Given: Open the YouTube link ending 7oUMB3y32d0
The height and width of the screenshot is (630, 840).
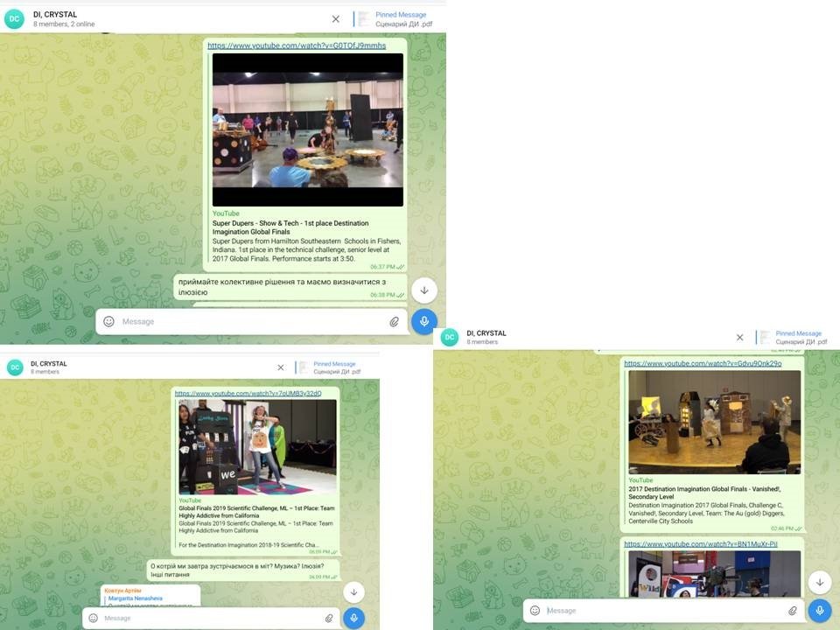Looking at the screenshot, I should (248, 393).
